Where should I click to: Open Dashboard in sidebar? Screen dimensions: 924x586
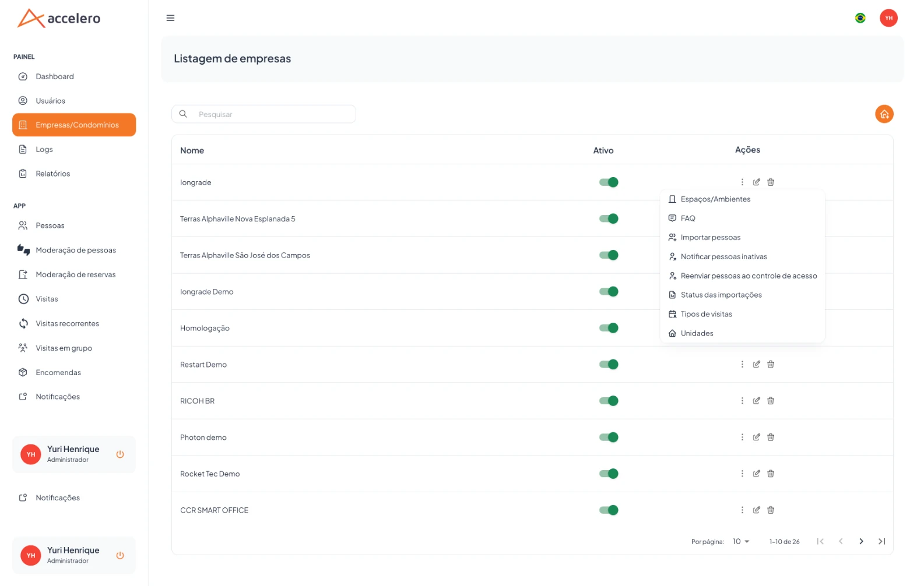point(74,76)
